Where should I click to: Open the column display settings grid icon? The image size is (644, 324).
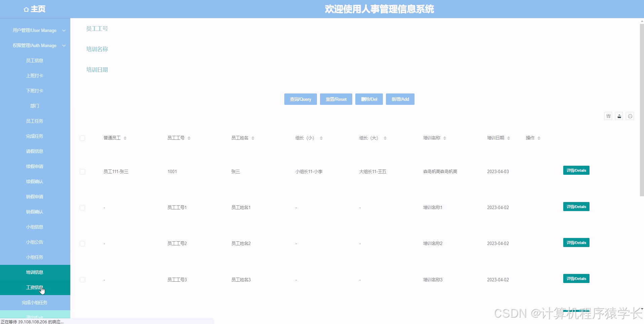point(608,116)
